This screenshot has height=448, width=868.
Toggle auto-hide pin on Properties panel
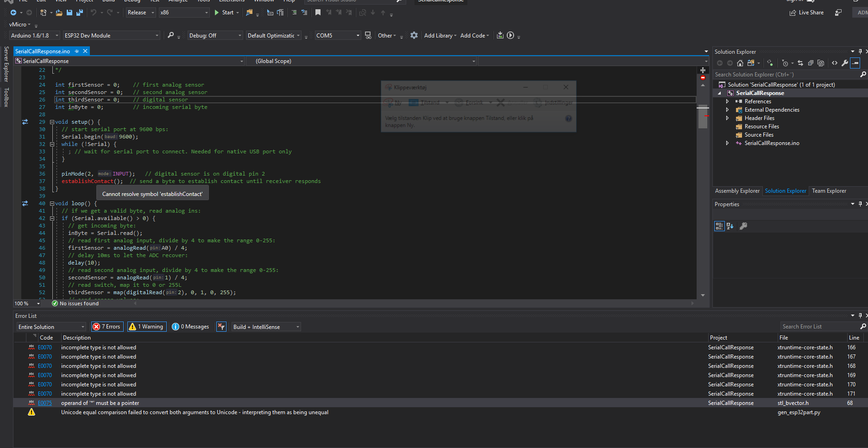860,204
